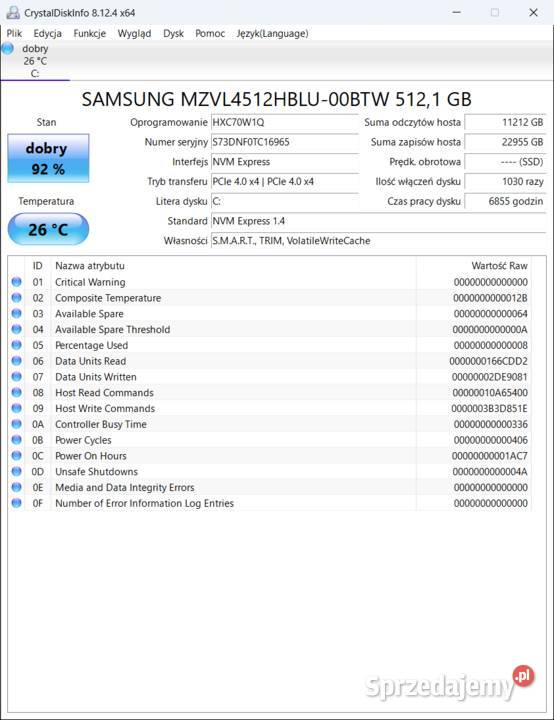The width and height of the screenshot is (554, 720).
Task: Select the disk C: status orb
Action: tap(7, 48)
